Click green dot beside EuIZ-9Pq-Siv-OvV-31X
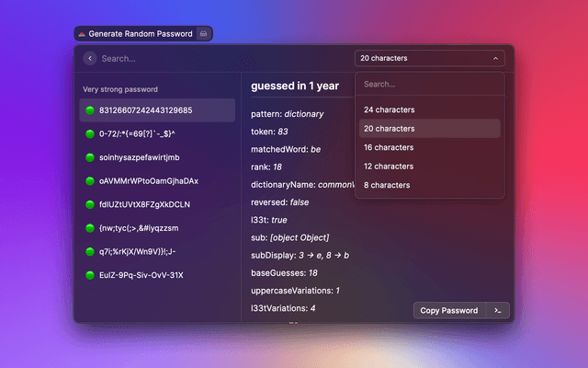The width and height of the screenshot is (588, 368). pos(90,275)
